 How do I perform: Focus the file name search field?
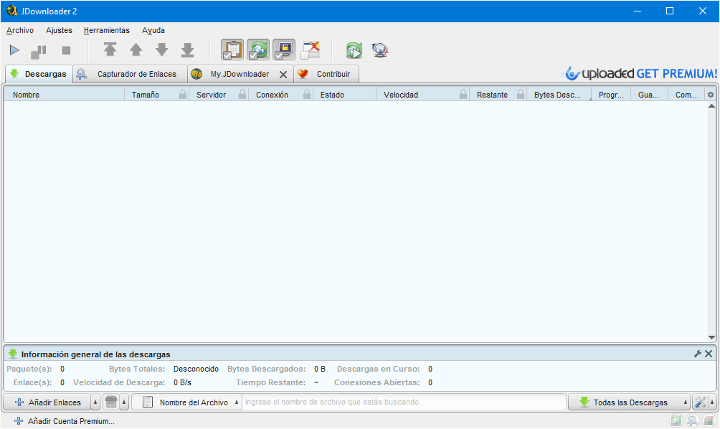click(404, 402)
